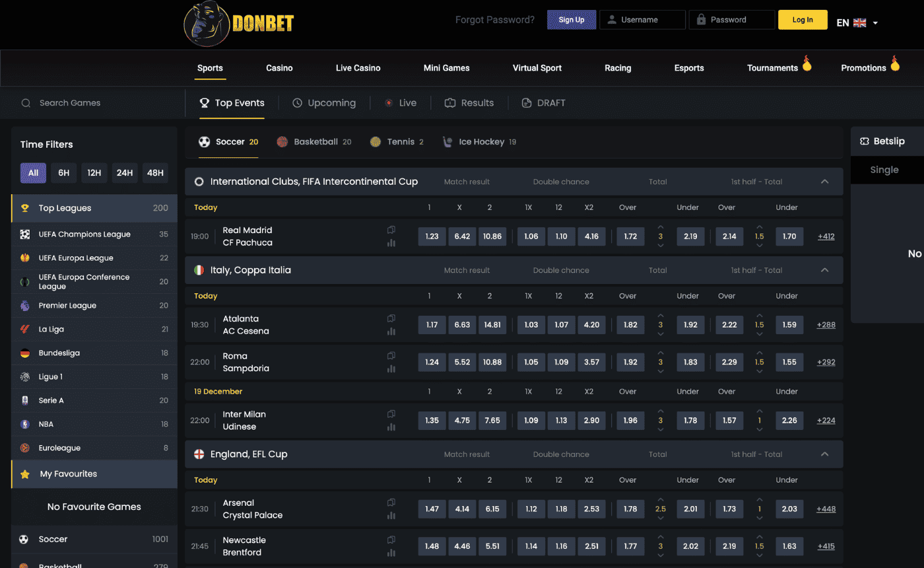Click the Top Leagues trophy icon
Viewport: 924px width, 568px height.
[25, 208]
